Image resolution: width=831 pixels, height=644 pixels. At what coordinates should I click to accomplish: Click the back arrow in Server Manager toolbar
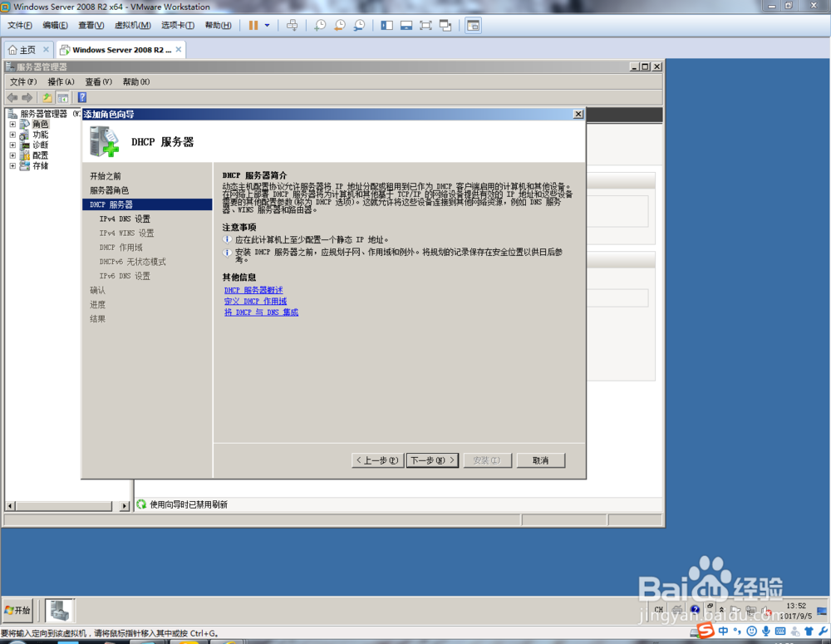12,97
